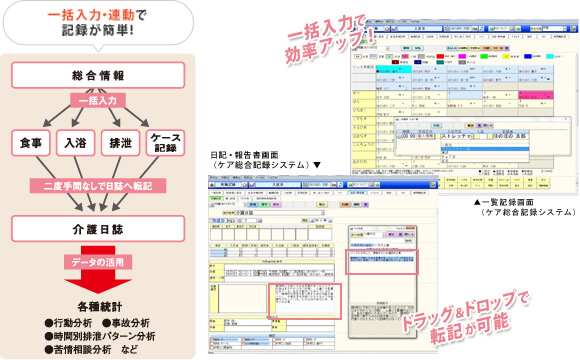Click blue refresh icon in list record window toolbar
This screenshot has width=580, height=360.
[482, 28]
